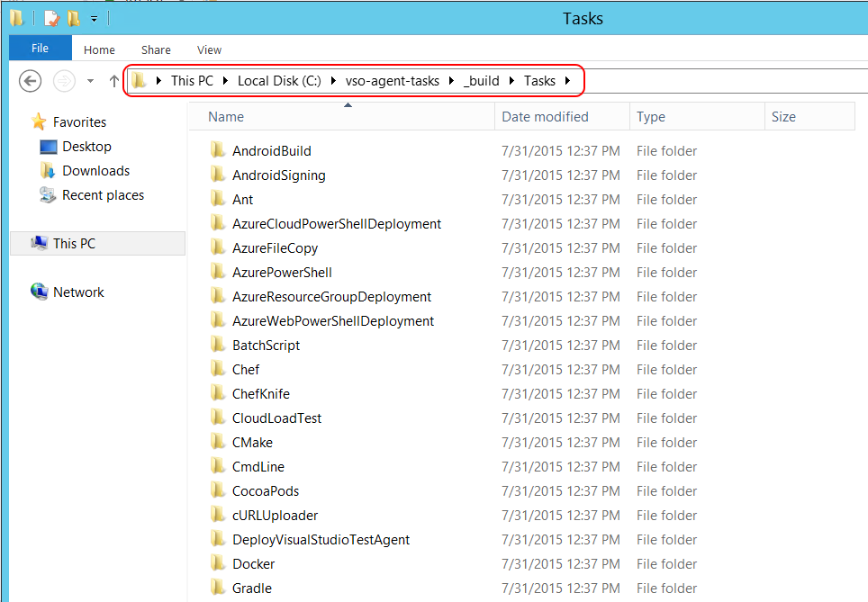Click the window folder icon in title bar

pos(17,18)
